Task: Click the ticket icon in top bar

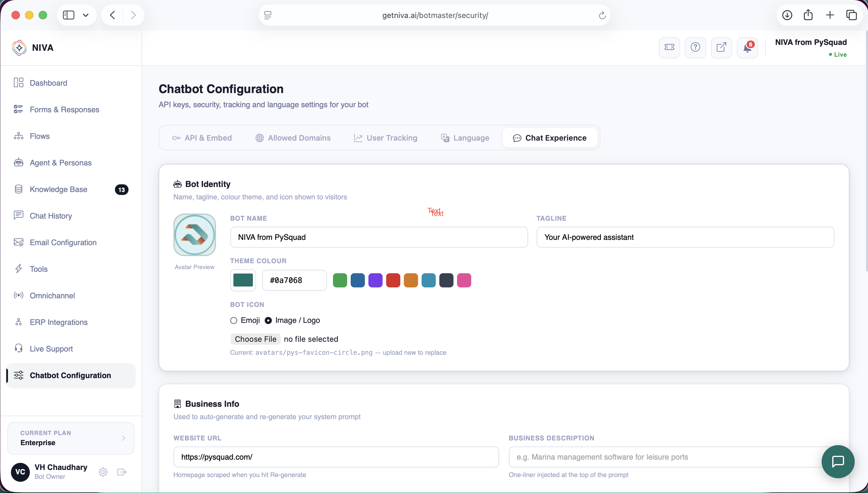Action: click(669, 47)
